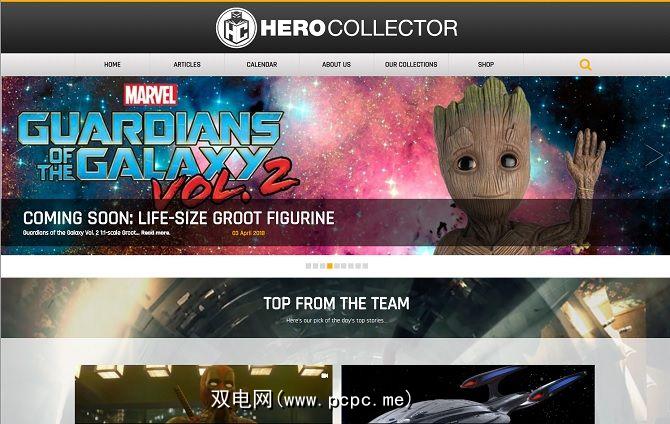
Task: Select the first carousel indicator dot
Action: point(309,266)
